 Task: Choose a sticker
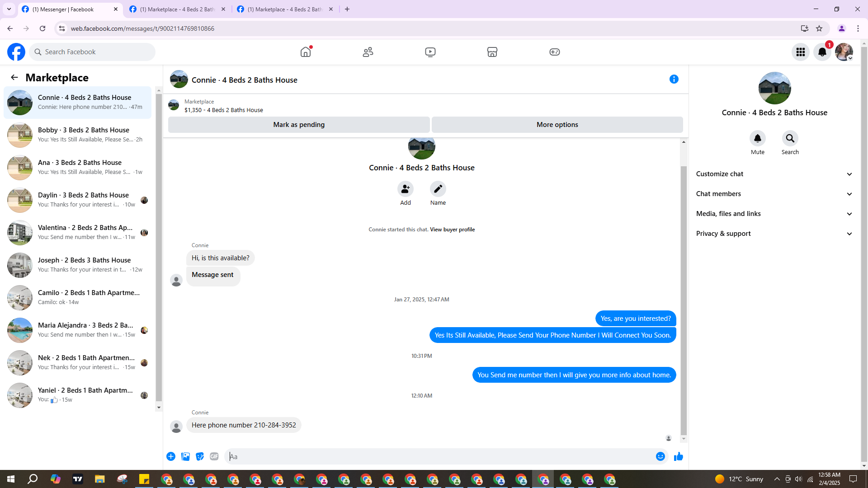(200, 456)
